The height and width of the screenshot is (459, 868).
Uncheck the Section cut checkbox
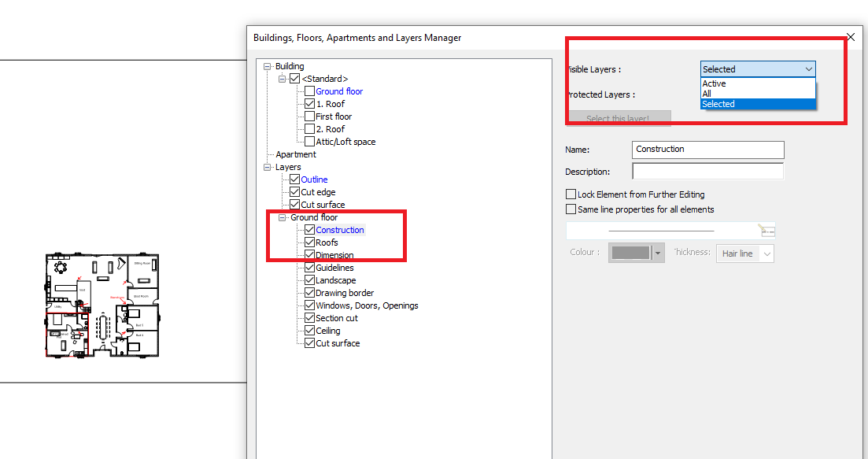[x=310, y=318]
